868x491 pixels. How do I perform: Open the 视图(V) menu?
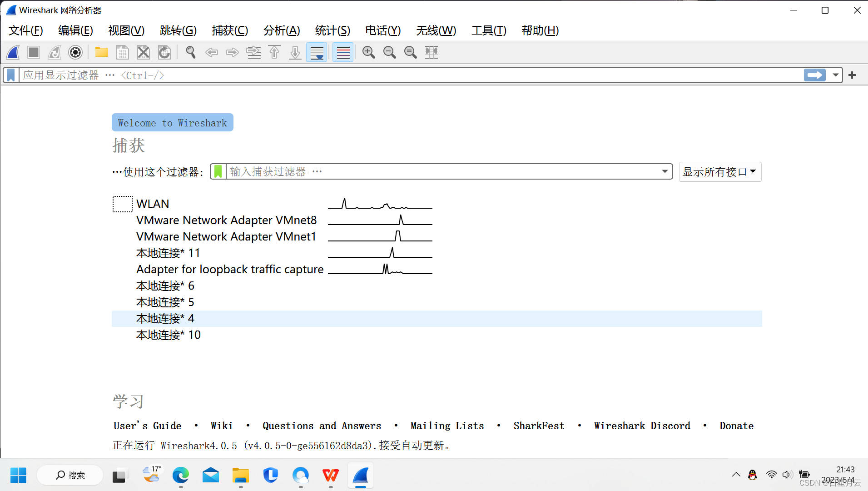[x=126, y=30]
